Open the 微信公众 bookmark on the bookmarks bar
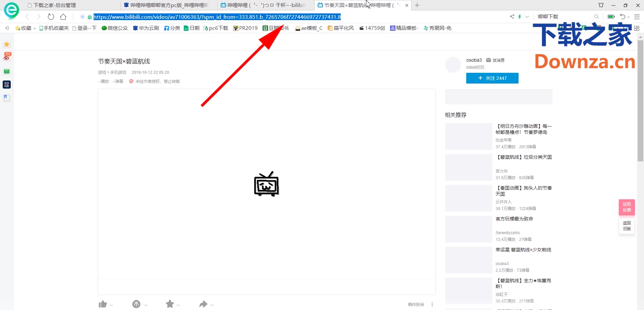 [114, 28]
